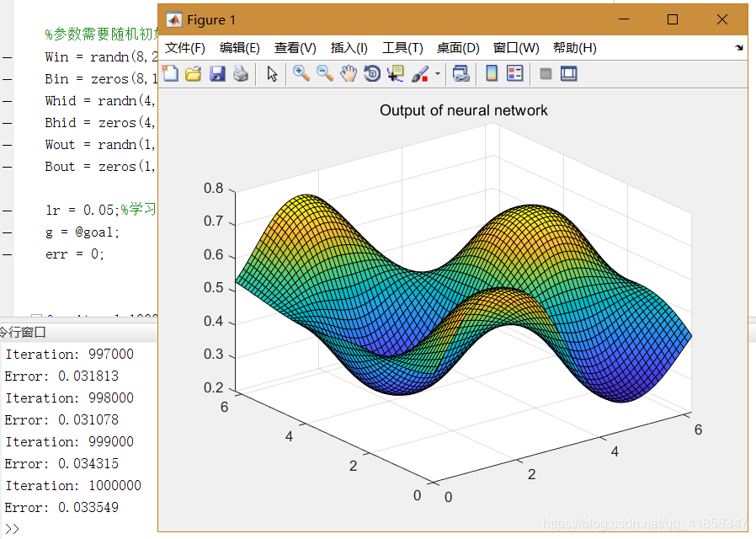
Task: Activate the Zoom In magnifier tool
Action: click(x=301, y=74)
